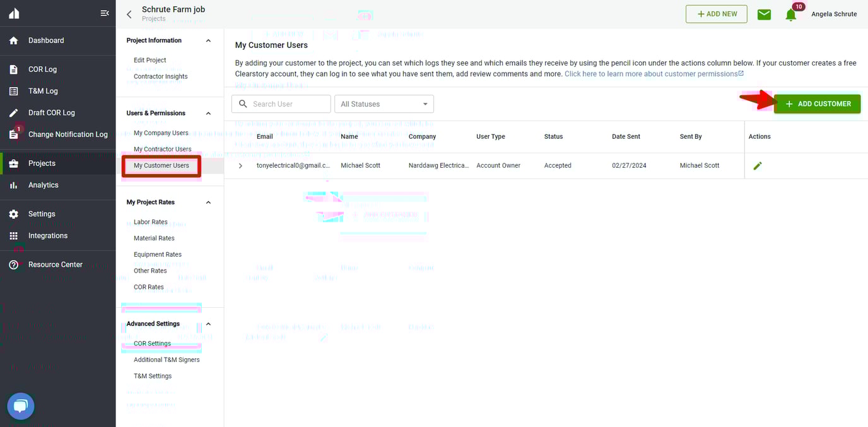Open the notifications bell
Image resolution: width=868 pixels, height=427 pixels.
point(790,13)
